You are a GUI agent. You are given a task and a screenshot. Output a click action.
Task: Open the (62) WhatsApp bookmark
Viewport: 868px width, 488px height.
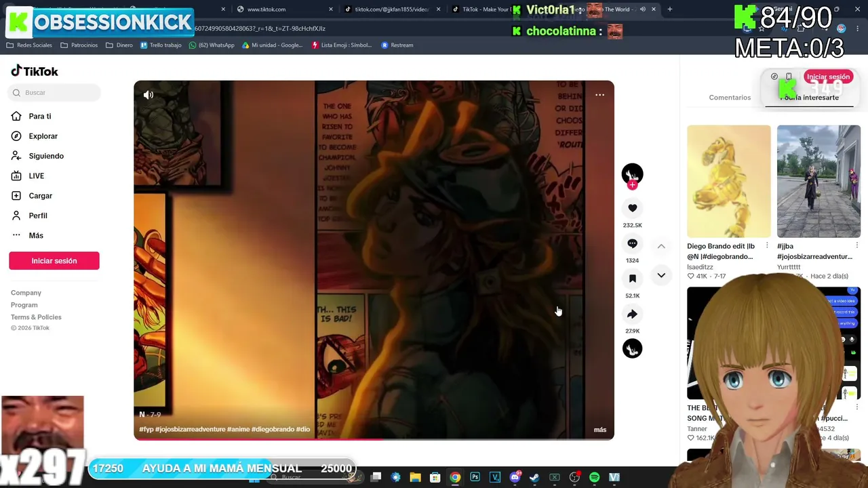click(x=212, y=45)
